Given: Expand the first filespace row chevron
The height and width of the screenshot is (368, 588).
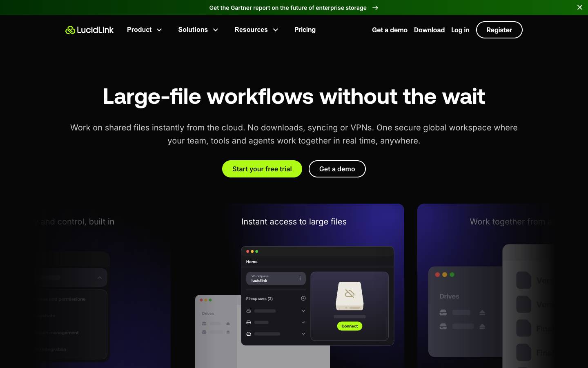Looking at the screenshot, I should click(303, 311).
